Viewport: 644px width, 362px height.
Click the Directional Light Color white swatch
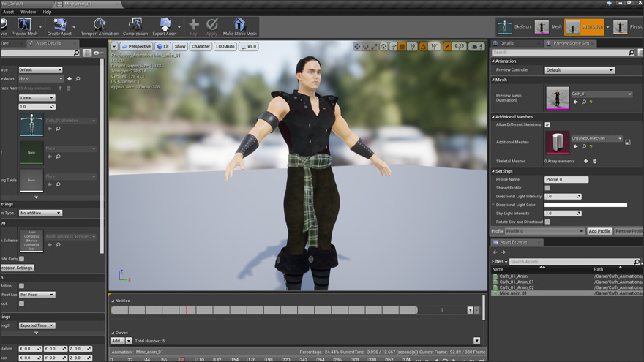click(585, 205)
